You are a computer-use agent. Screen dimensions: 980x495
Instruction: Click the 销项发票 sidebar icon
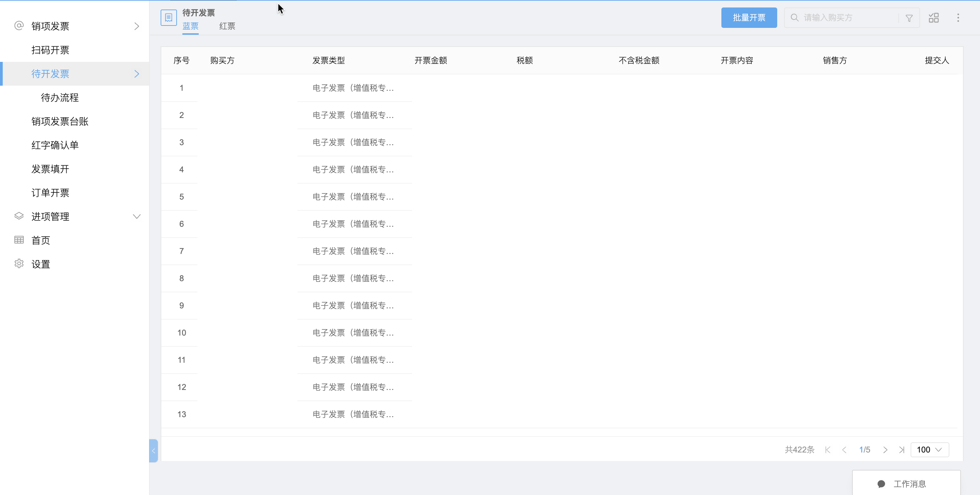click(x=19, y=25)
